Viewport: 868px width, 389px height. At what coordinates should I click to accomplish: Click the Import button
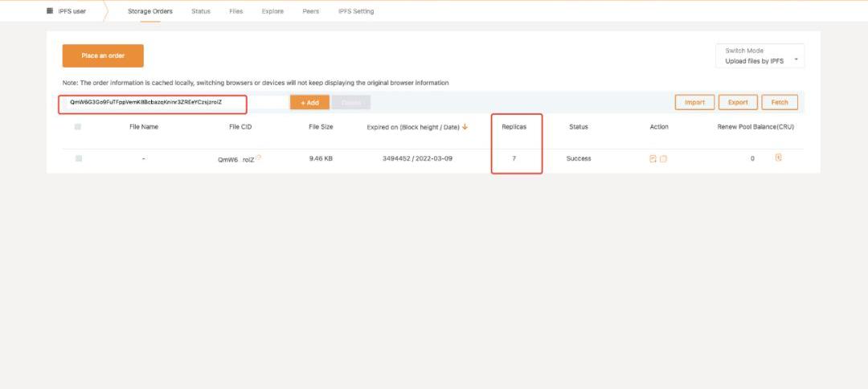(694, 103)
